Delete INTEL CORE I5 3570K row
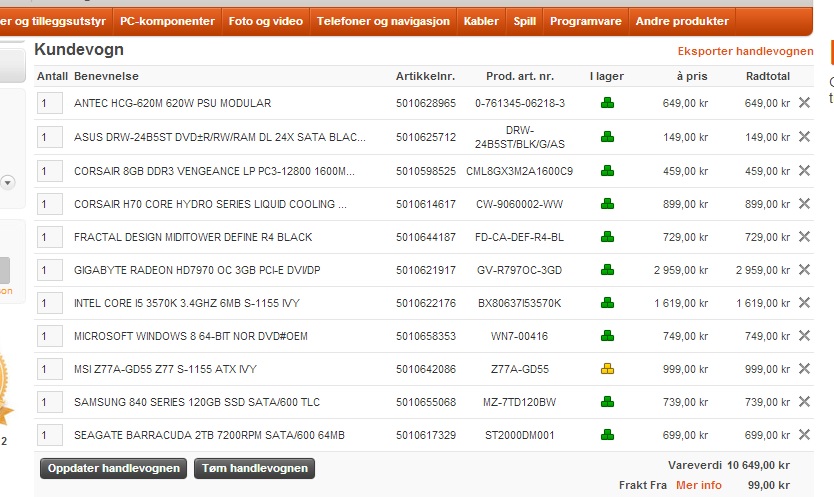 (x=804, y=303)
